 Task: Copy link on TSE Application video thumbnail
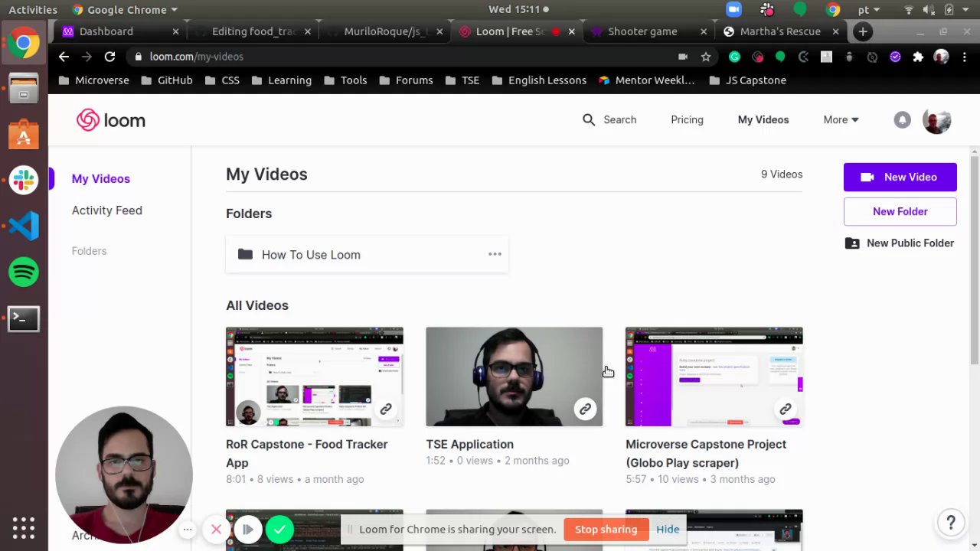[585, 409]
